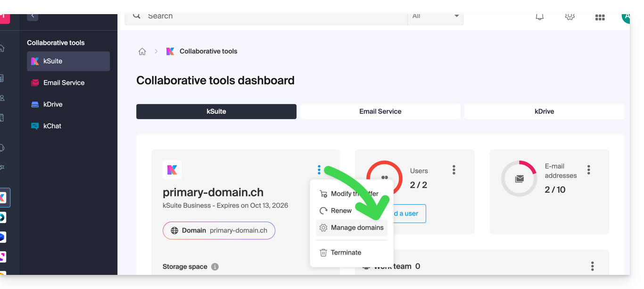Open the Users card three-dot menu
The width and height of the screenshot is (644, 289).
coord(454,170)
